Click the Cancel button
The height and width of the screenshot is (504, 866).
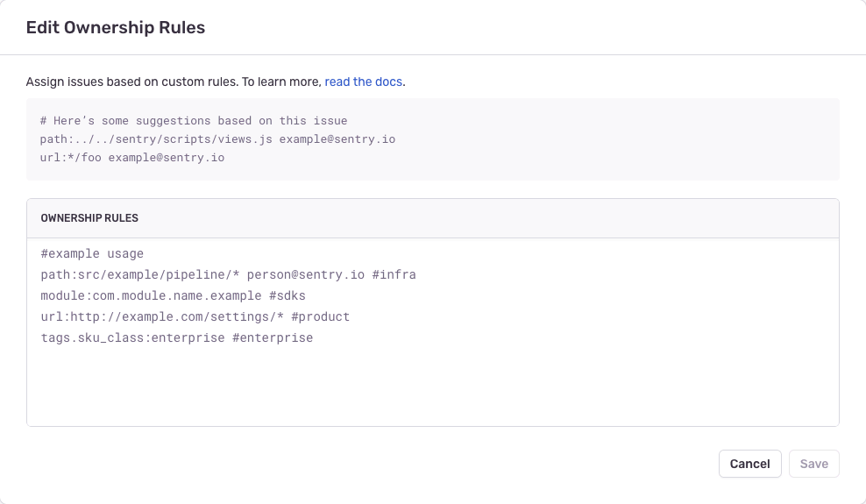[749, 464]
